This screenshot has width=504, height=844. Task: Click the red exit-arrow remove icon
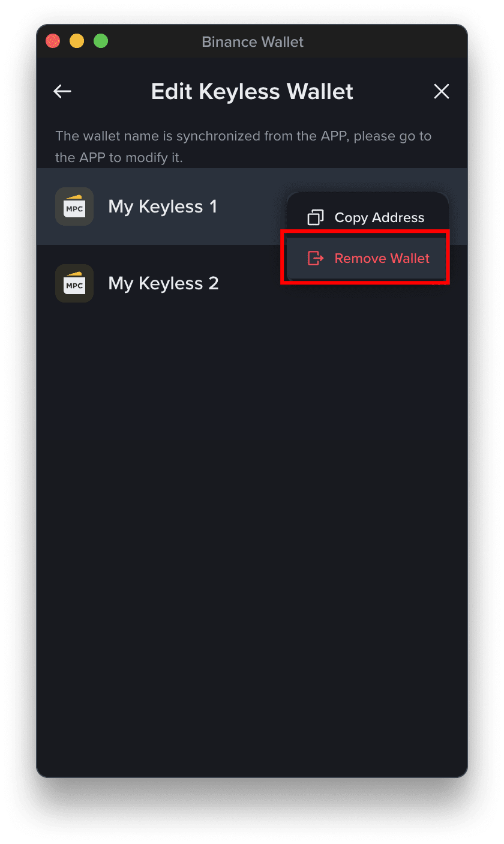tap(316, 258)
